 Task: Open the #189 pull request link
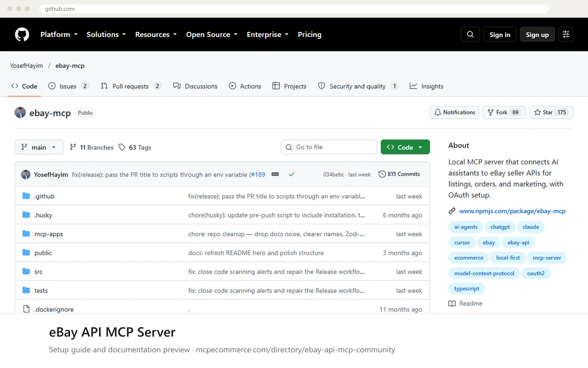tap(258, 174)
